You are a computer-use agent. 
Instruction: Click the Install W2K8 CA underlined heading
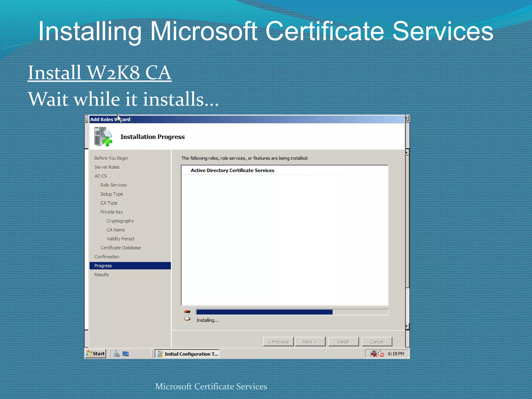[99, 72]
